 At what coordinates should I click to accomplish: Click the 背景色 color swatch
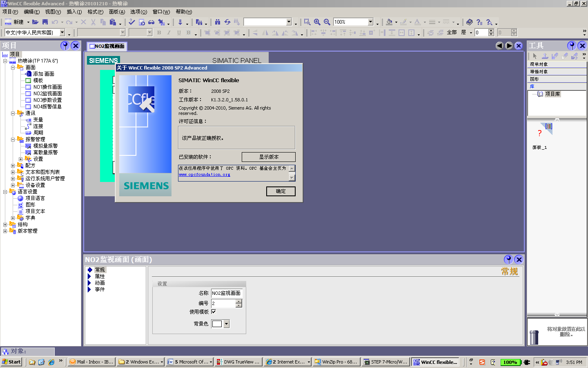pyautogui.click(x=217, y=324)
